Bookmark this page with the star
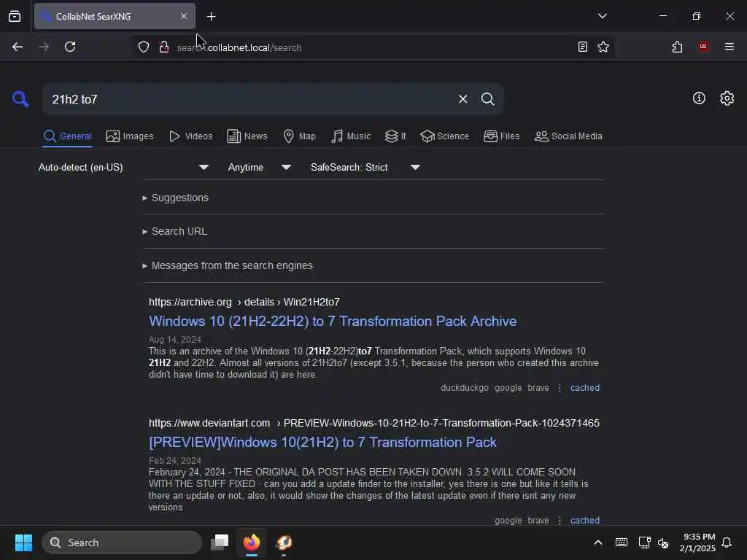747x560 pixels. (x=603, y=47)
